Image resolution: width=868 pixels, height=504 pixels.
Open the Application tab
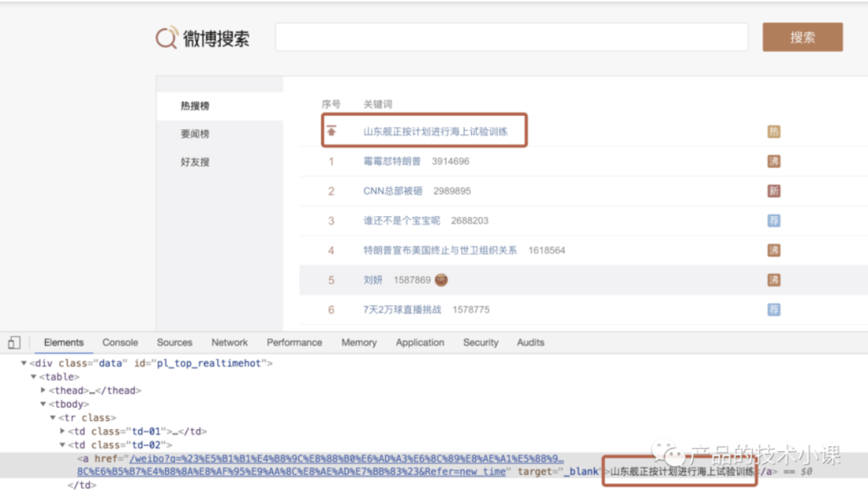tap(420, 342)
